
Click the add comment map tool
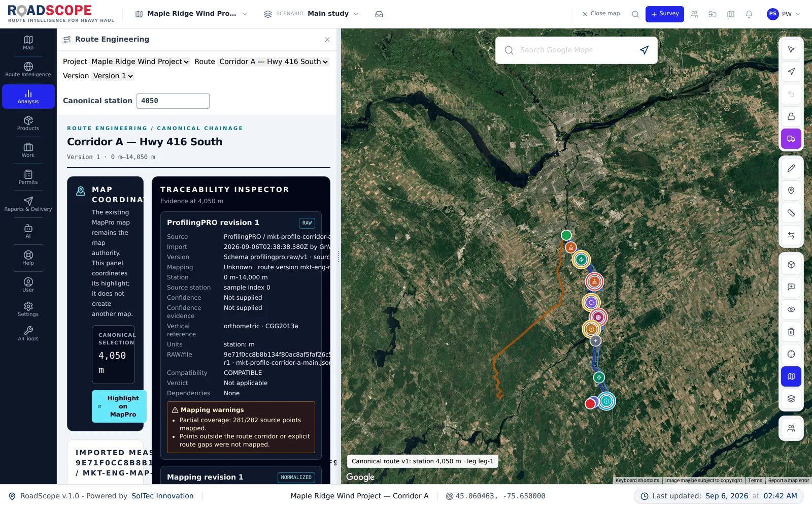[x=791, y=287]
